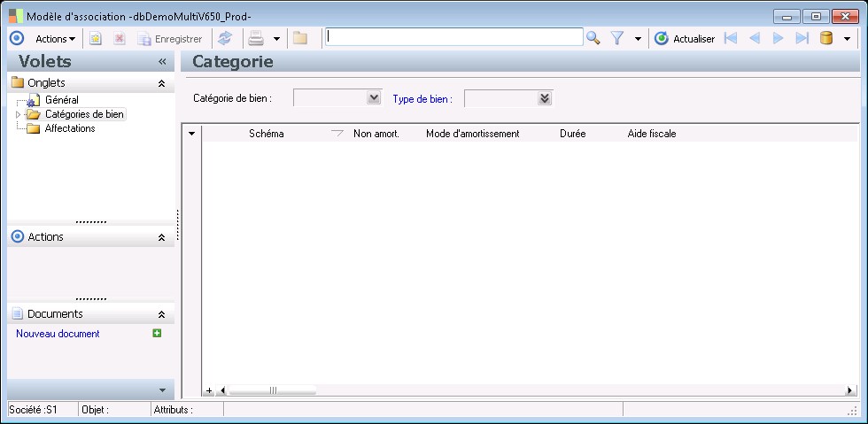
Task: Click the Type de bien link label
Action: pyautogui.click(x=422, y=100)
